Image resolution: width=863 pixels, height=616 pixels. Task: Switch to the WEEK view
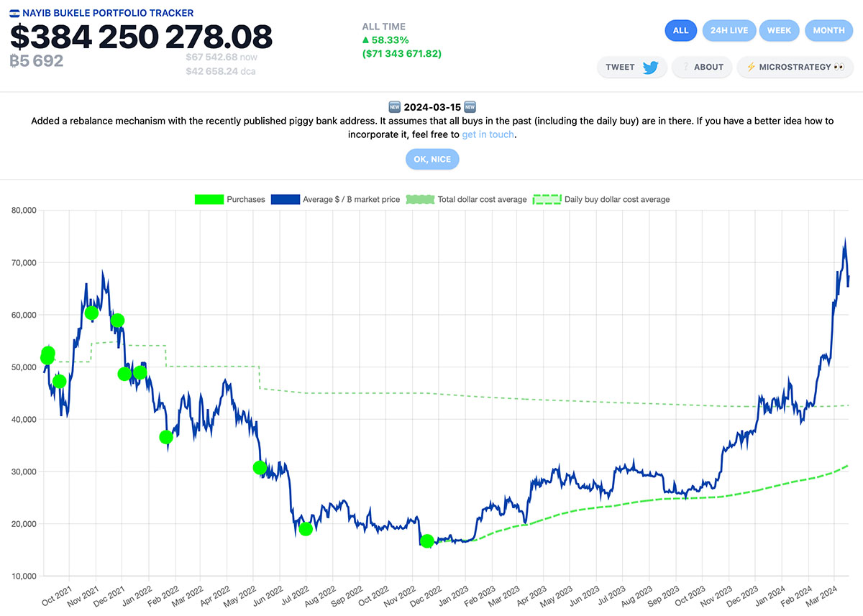[x=779, y=30]
